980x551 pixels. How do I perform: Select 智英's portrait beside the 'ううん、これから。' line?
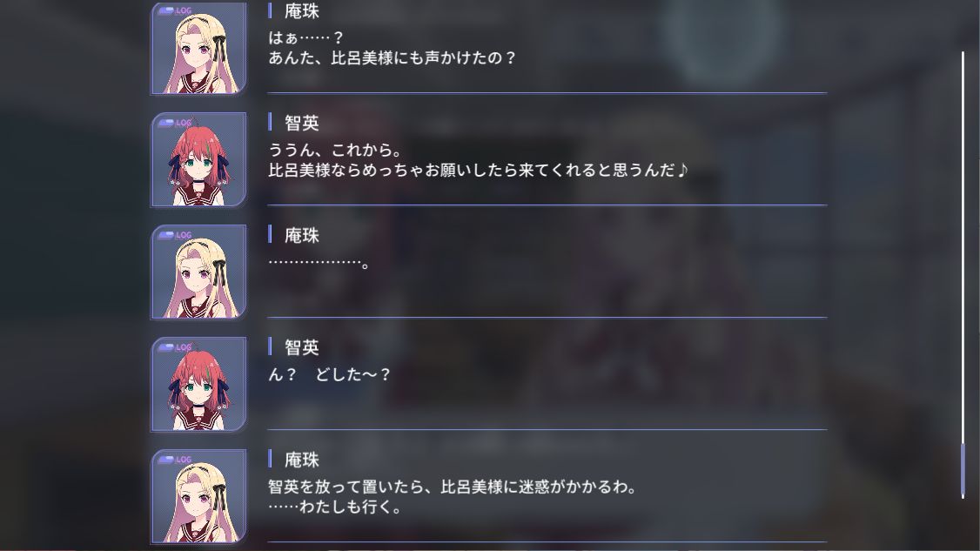(198, 159)
